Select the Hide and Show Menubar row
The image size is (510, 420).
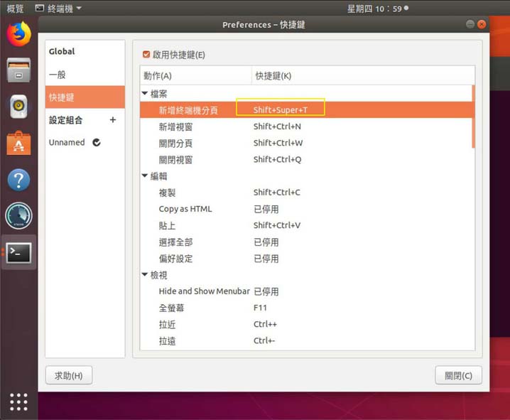tap(308, 291)
